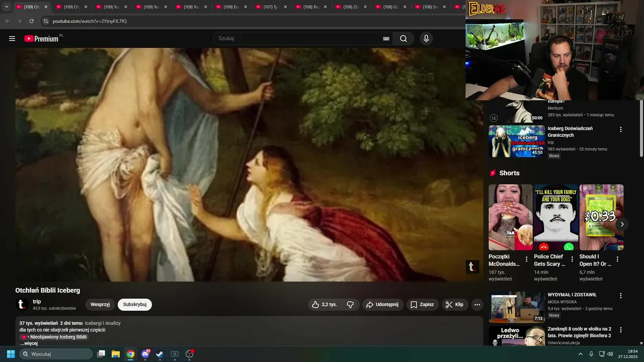Open Police Chief Gets Scary short
Image resolution: width=644 pixels, height=362 pixels.
(556, 217)
